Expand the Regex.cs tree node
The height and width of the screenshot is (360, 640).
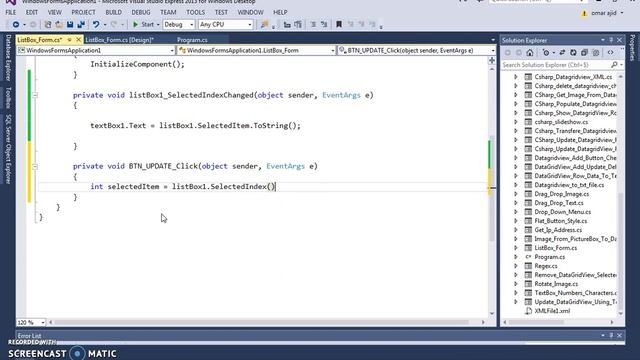coord(516,266)
